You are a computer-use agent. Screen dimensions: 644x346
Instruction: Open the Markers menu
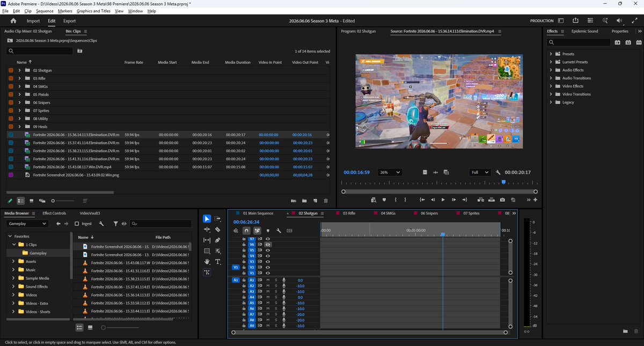(65, 11)
